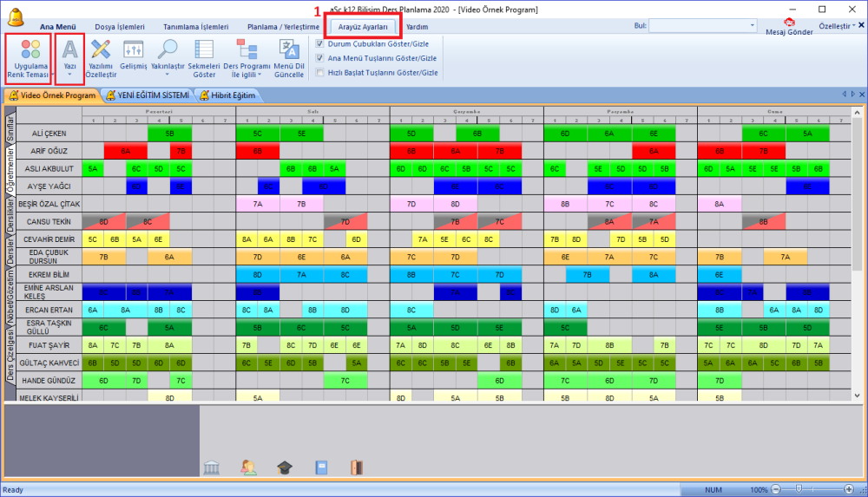868x497 pixels.
Task: Click the graduation cap icon in bottom panel
Action: (x=285, y=468)
